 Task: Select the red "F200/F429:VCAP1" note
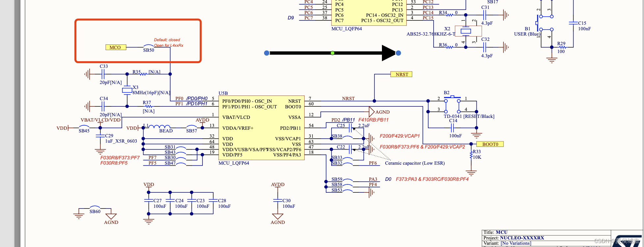tap(400, 136)
